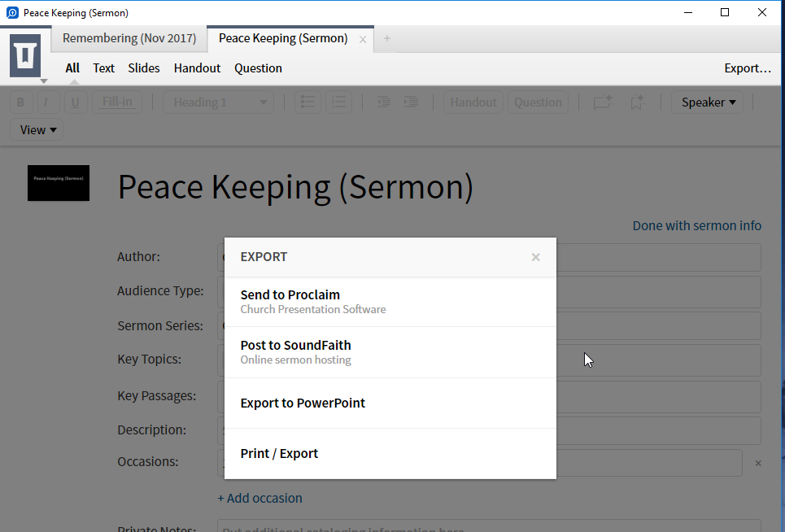Add a bookmark marker icon
This screenshot has width=785, height=532.
point(637,102)
